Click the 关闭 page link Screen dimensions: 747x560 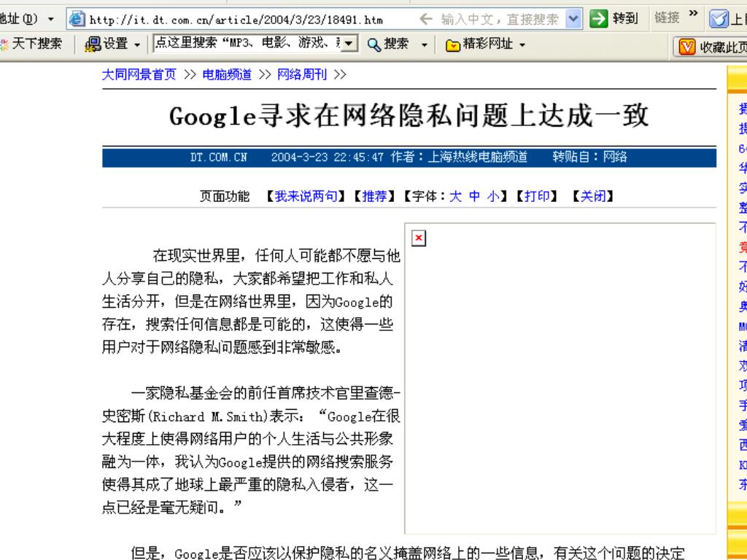pyautogui.click(x=593, y=196)
